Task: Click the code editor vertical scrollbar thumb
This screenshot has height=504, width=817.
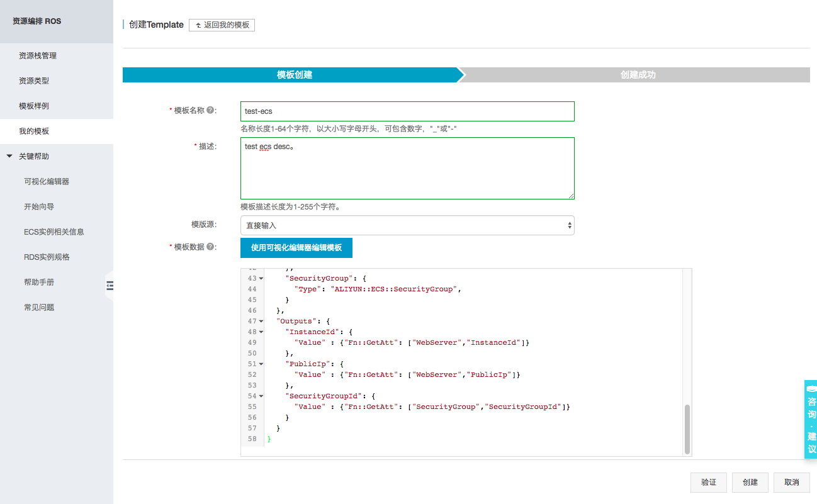Action: coord(687,429)
